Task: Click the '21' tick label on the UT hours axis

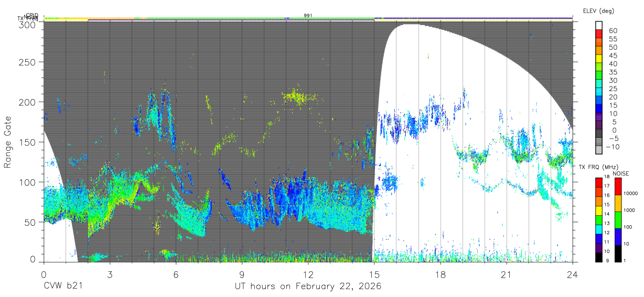Action: point(507,274)
